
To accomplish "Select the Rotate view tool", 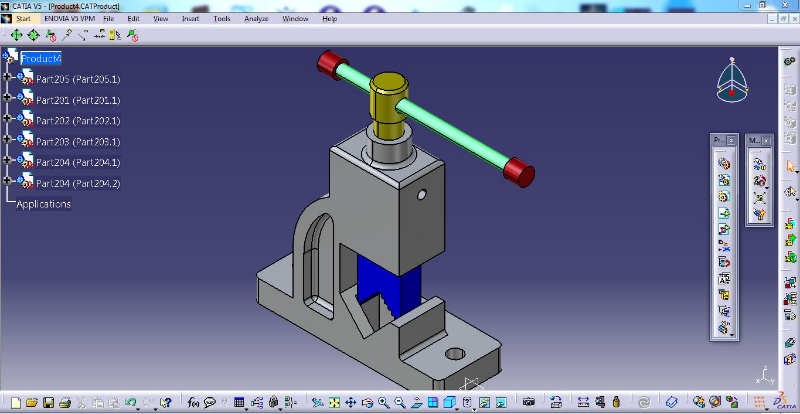I will tap(367, 402).
